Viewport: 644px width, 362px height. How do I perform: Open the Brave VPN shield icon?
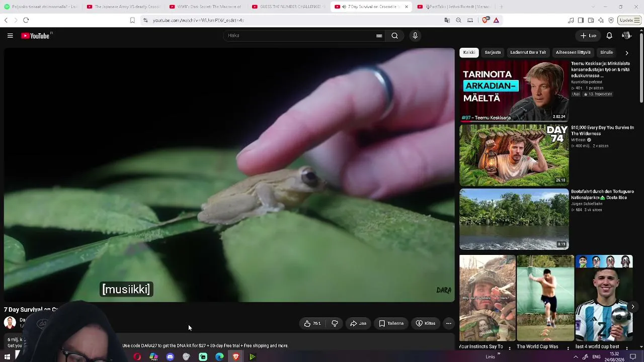(611, 20)
